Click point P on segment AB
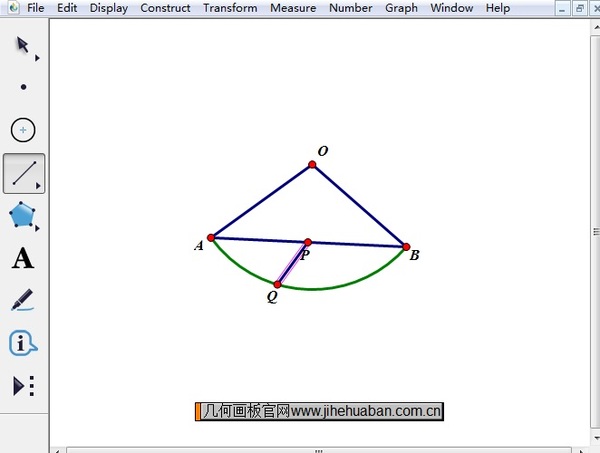600x453 pixels. click(x=308, y=242)
